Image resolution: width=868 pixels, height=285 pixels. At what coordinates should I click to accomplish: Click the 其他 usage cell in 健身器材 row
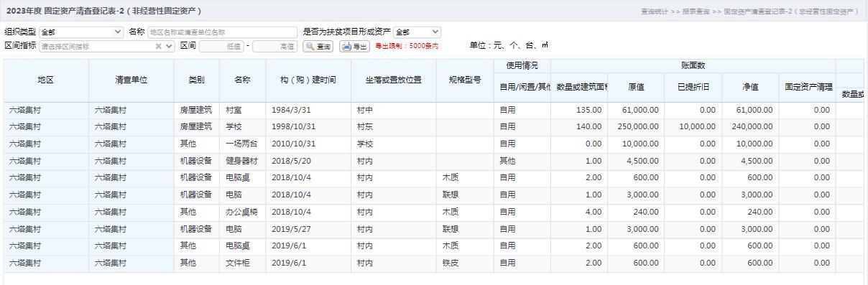522,162
